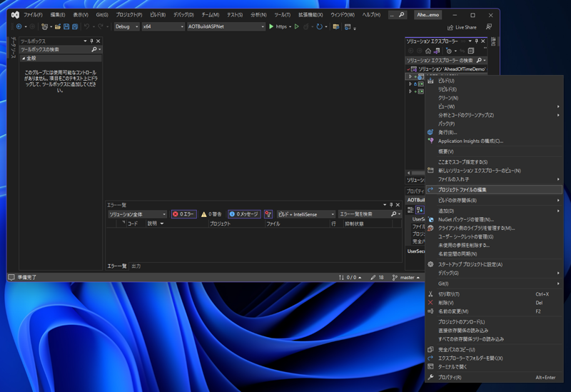Click the undo arrow toolbar icon
This screenshot has height=392, width=571.
tap(86, 26)
